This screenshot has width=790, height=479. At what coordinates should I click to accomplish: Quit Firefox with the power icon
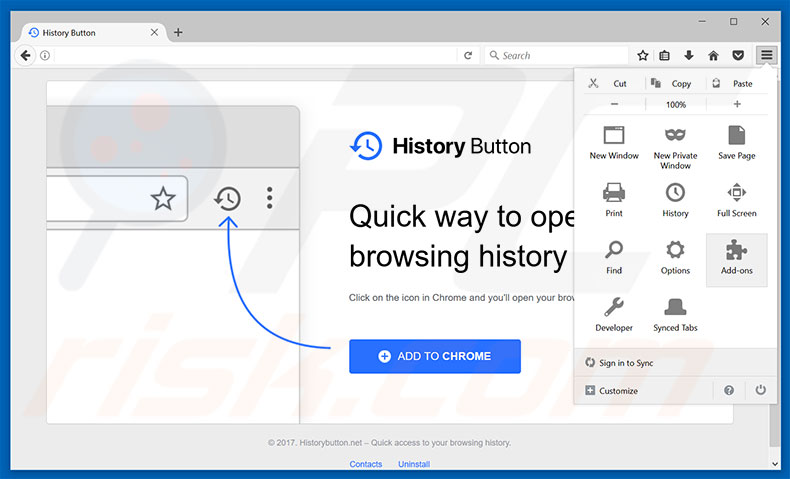[x=760, y=390]
